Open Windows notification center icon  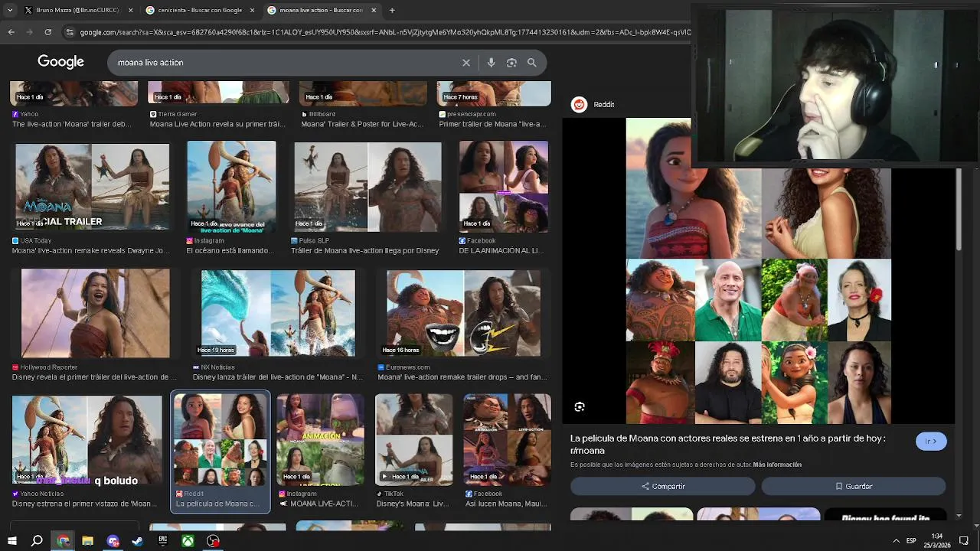[965, 541]
